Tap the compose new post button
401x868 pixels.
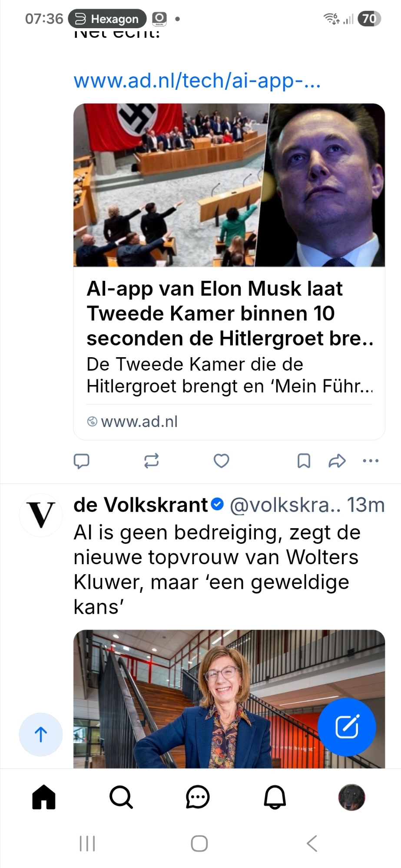(347, 727)
